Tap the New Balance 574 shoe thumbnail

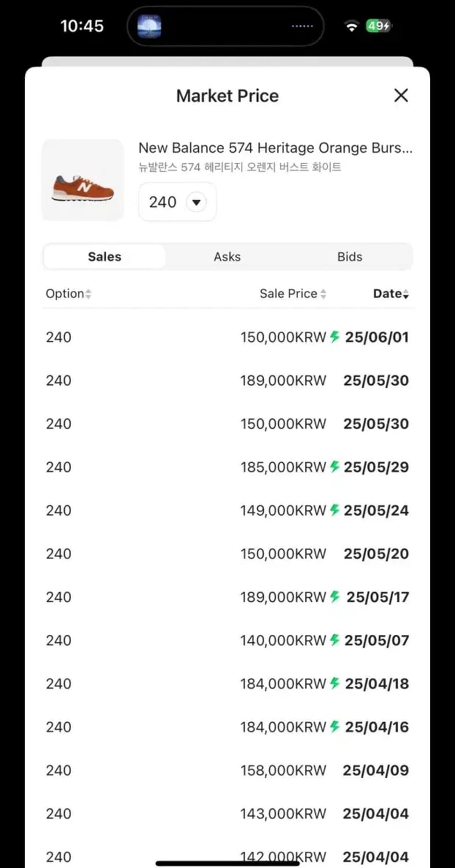(x=83, y=180)
